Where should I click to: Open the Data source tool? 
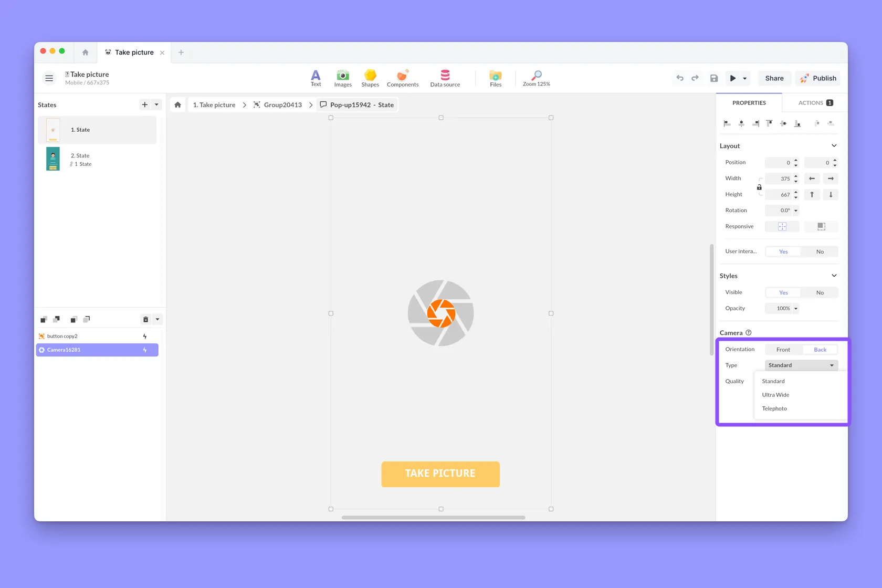click(x=445, y=78)
